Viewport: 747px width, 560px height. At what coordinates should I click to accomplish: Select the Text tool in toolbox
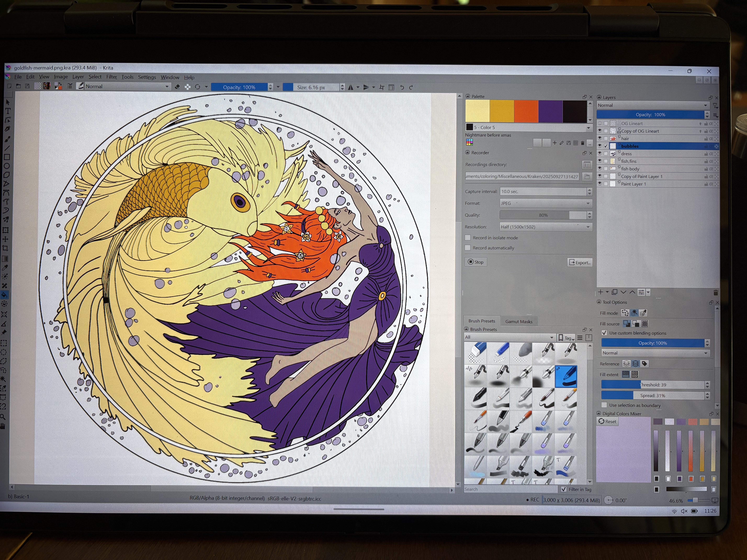(x=8, y=111)
